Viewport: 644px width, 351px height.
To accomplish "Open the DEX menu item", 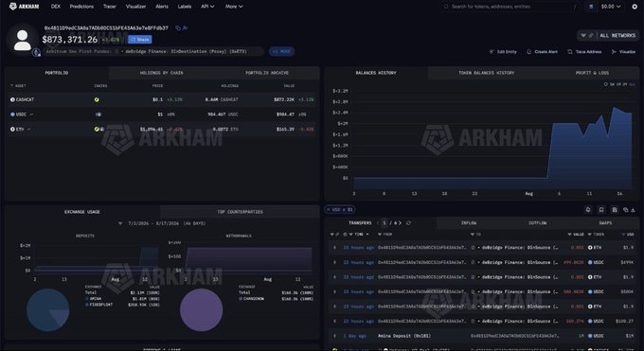I will coord(56,7).
